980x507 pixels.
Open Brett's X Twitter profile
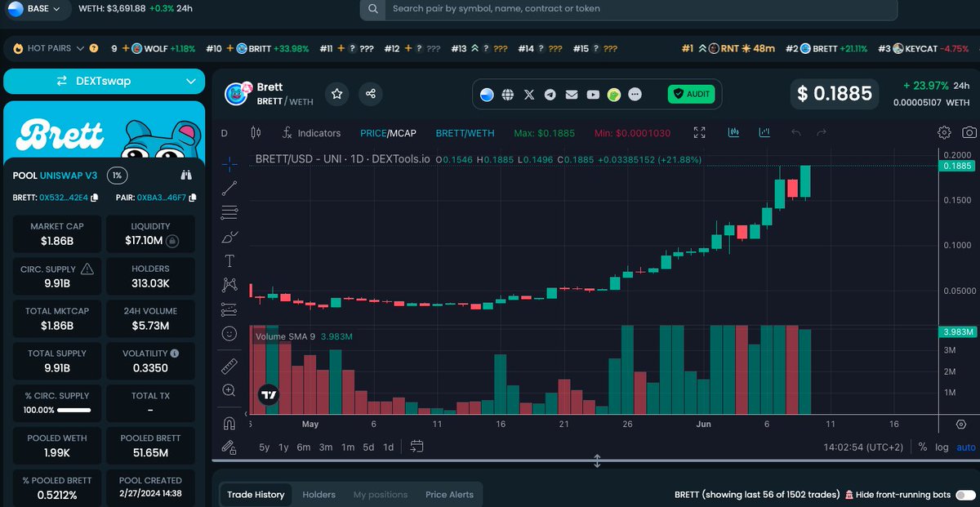529,95
